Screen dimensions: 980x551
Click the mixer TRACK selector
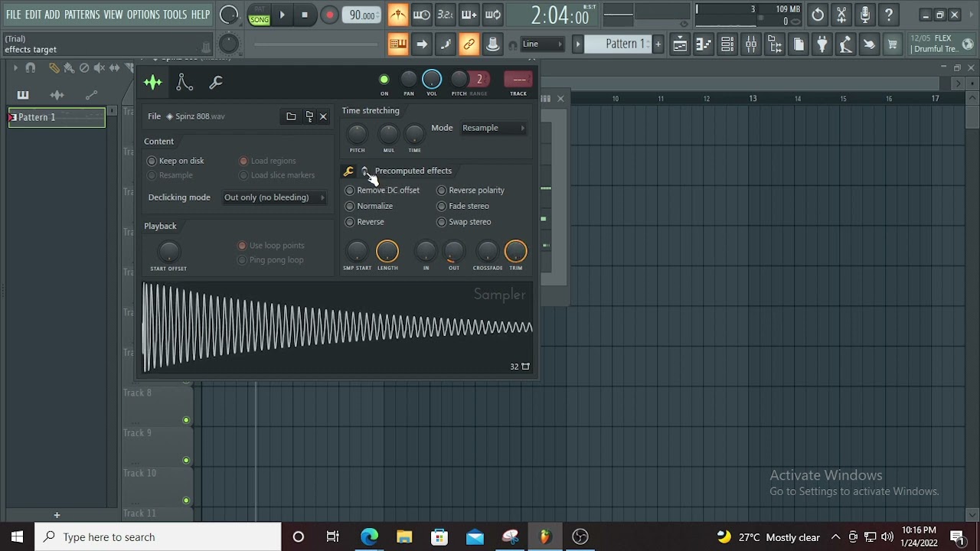coord(518,79)
